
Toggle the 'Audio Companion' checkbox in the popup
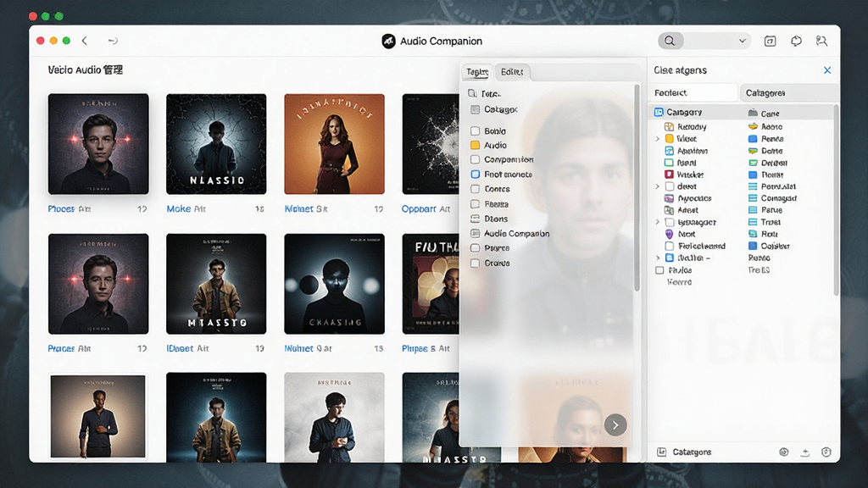pyautogui.click(x=475, y=234)
